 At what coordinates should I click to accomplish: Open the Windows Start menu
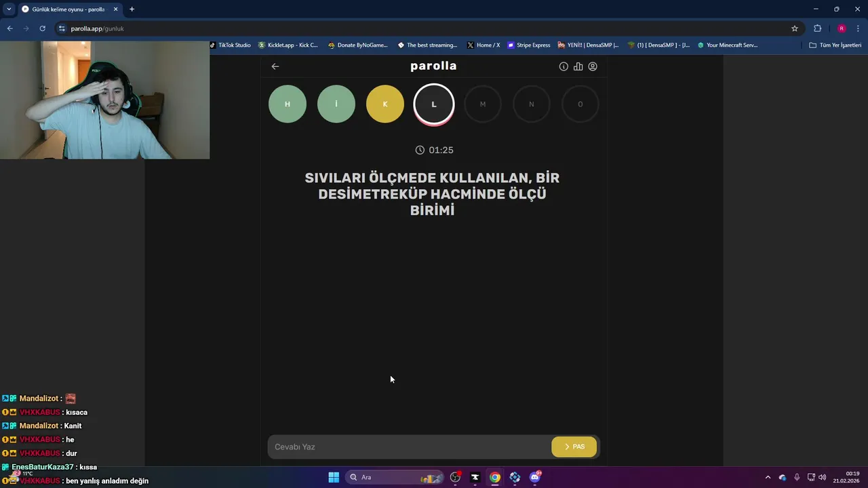point(334,477)
